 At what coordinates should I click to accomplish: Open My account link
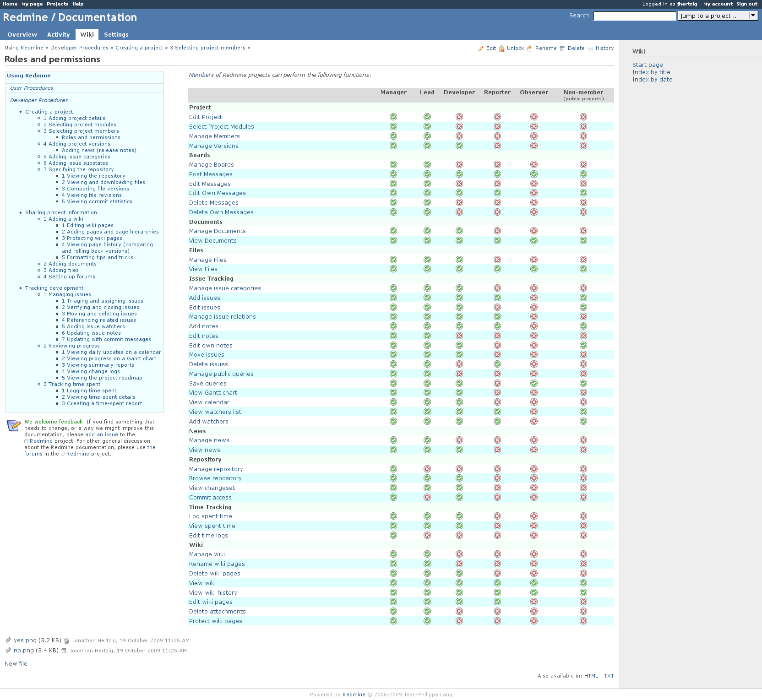click(x=718, y=4)
